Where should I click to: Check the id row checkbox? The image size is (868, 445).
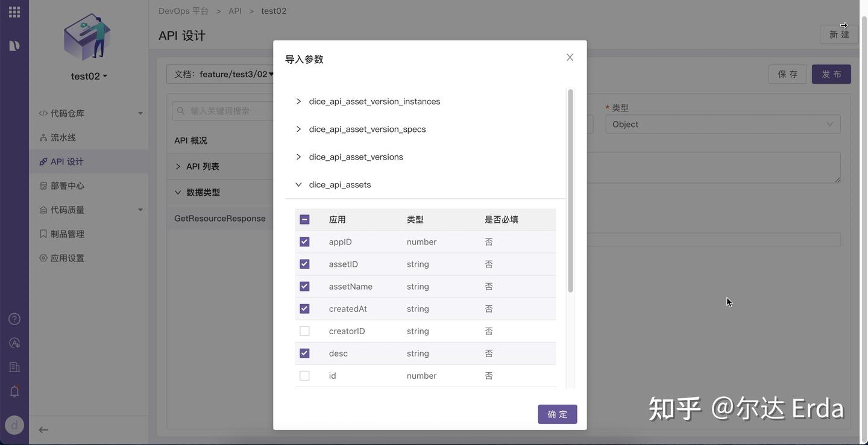(x=304, y=376)
